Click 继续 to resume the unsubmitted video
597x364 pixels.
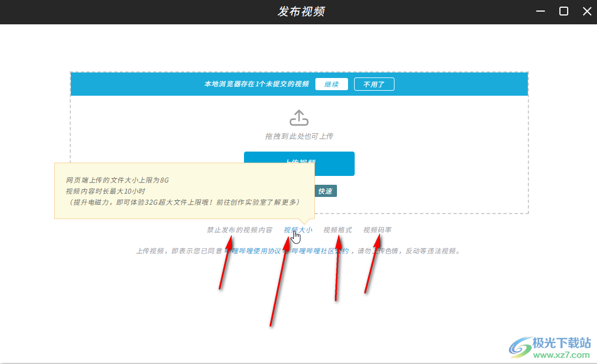coord(331,84)
